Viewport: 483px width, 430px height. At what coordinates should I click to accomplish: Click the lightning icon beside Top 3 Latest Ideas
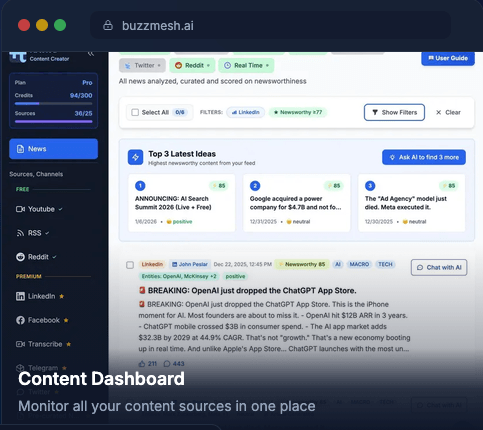click(x=135, y=157)
